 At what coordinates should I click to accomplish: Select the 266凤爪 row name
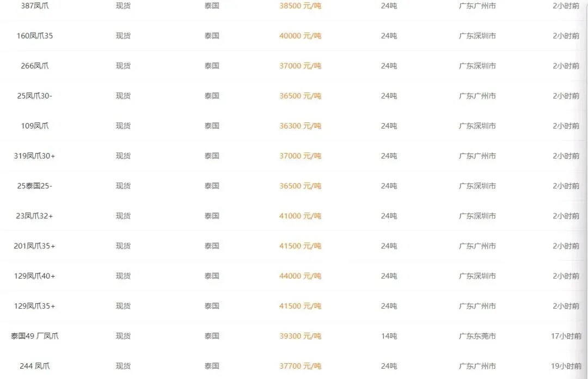tap(34, 66)
